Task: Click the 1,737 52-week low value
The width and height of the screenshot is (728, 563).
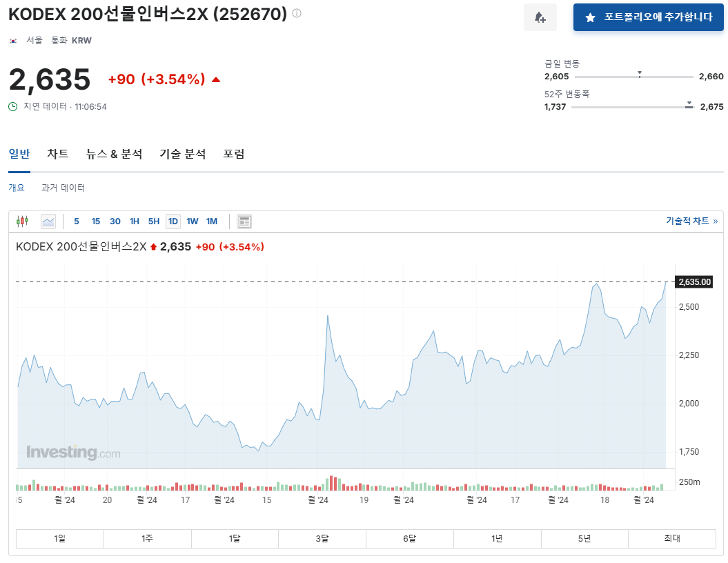Action: pyautogui.click(x=555, y=107)
